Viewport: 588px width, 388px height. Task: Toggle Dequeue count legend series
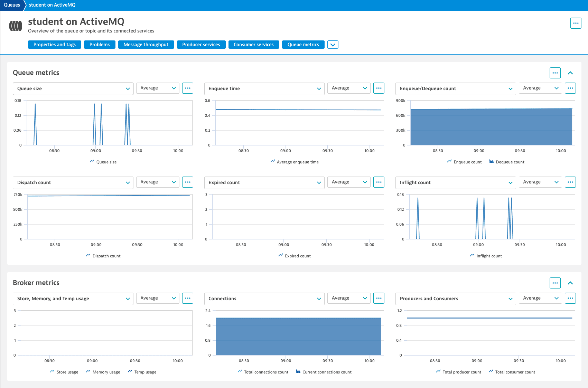point(507,162)
